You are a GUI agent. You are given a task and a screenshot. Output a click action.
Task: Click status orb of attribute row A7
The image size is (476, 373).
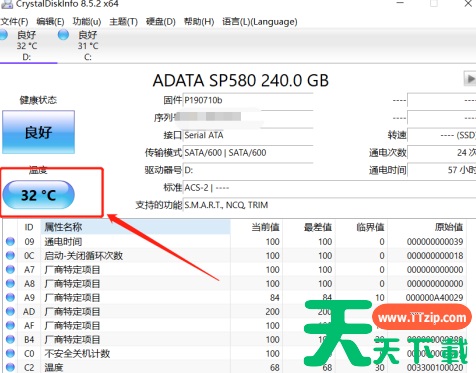click(10, 269)
